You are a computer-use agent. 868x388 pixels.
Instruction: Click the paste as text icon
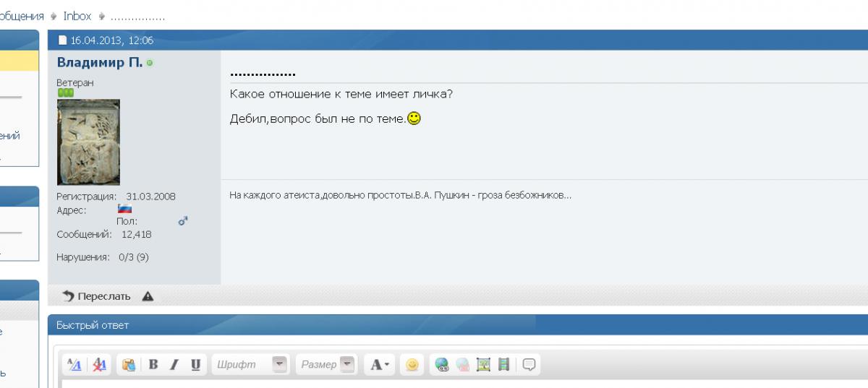(129, 365)
